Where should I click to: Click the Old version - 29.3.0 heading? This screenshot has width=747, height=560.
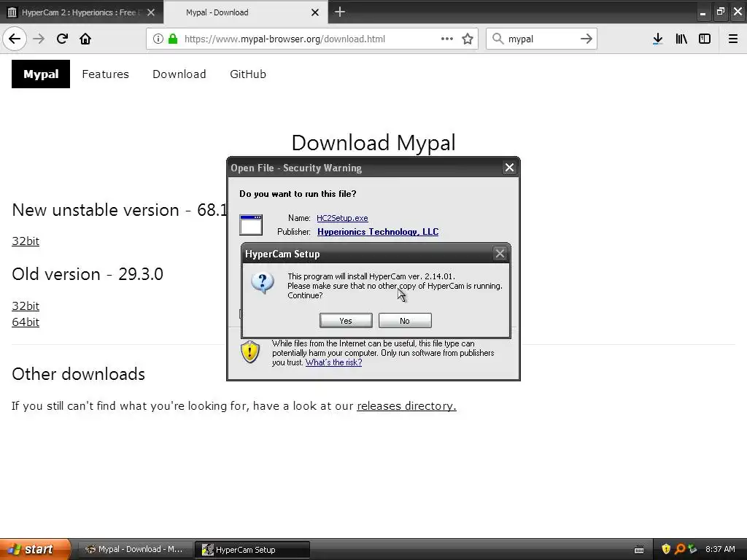88,274
